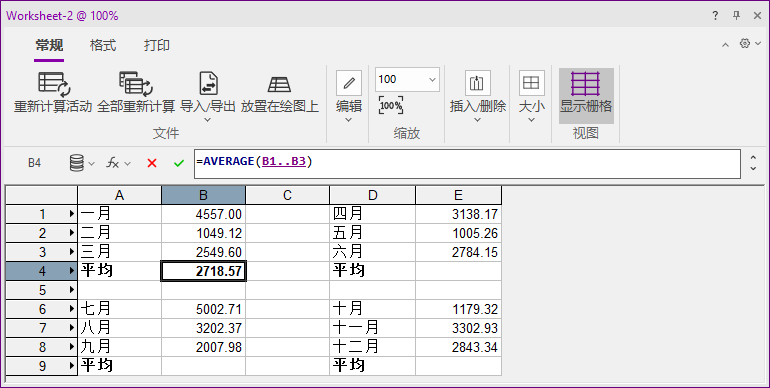Open the fx function dropdown

coord(118,163)
